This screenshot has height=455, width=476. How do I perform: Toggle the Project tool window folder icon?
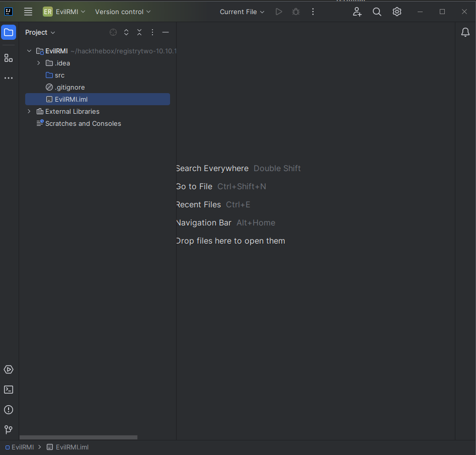click(9, 33)
